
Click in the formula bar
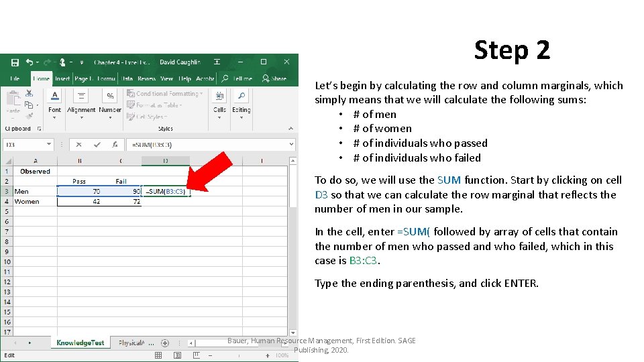coord(207,145)
